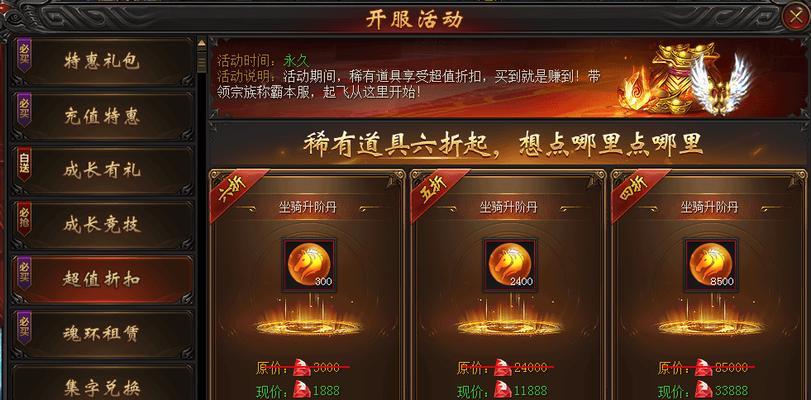Select the 超值折扣 tab

(x=102, y=279)
